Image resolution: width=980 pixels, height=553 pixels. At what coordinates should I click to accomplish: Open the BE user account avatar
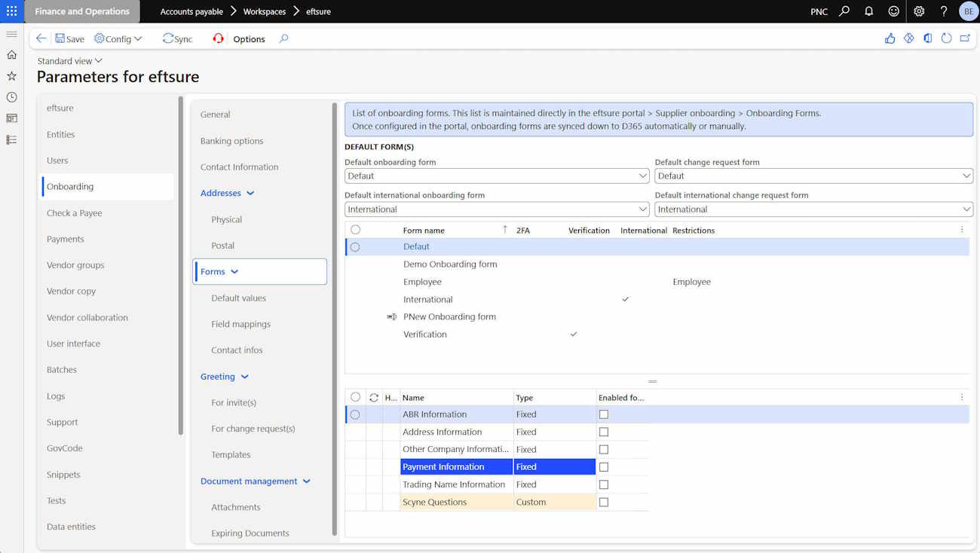tap(968, 11)
